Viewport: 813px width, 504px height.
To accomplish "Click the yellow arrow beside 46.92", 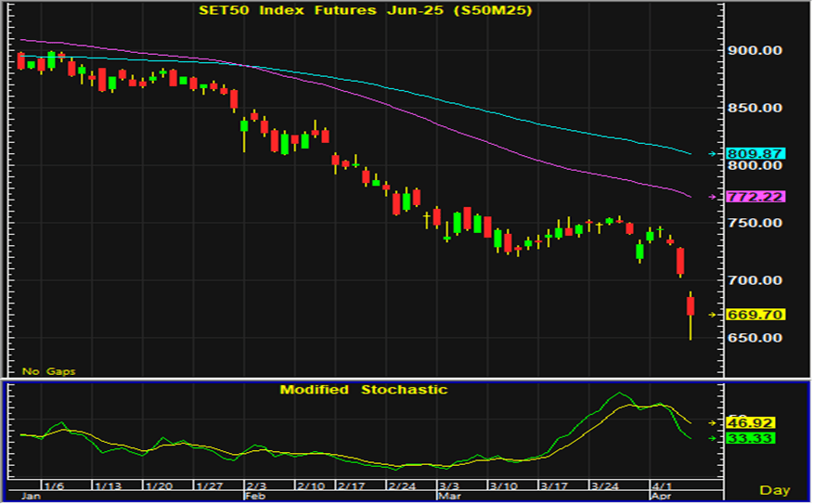I will coord(712,422).
